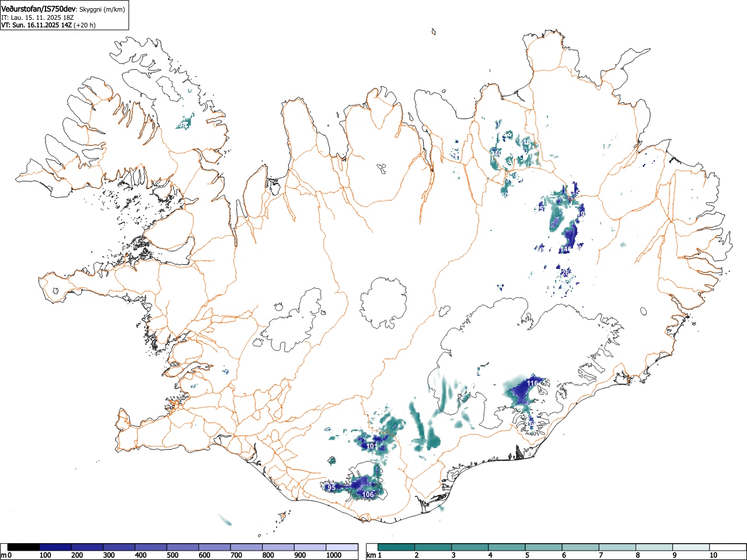The height and width of the screenshot is (560, 747).
Task: Click the lightest segment above 1000 m
Action: [342, 547]
